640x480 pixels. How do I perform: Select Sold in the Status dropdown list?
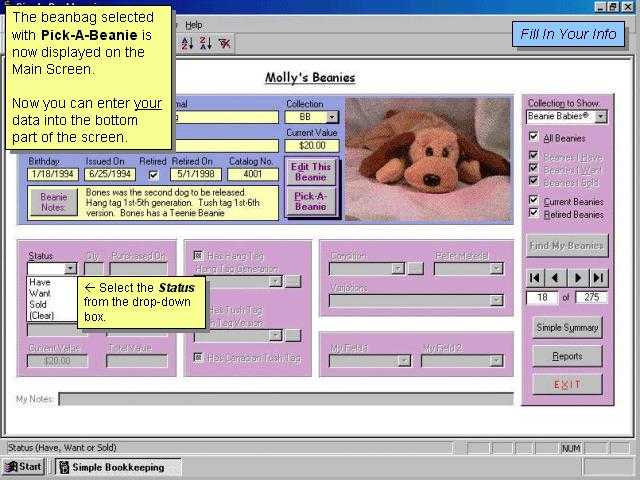tap(40, 305)
